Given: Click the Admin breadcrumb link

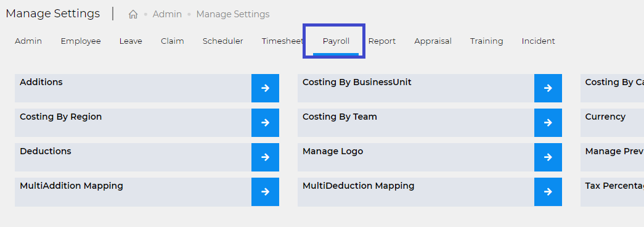Looking at the screenshot, I should pyautogui.click(x=167, y=14).
